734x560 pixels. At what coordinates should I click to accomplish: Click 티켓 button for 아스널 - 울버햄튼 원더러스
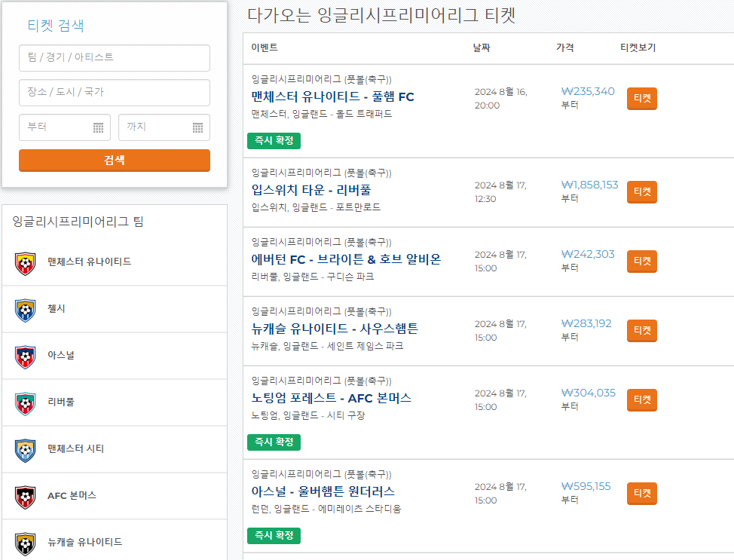[x=642, y=494]
